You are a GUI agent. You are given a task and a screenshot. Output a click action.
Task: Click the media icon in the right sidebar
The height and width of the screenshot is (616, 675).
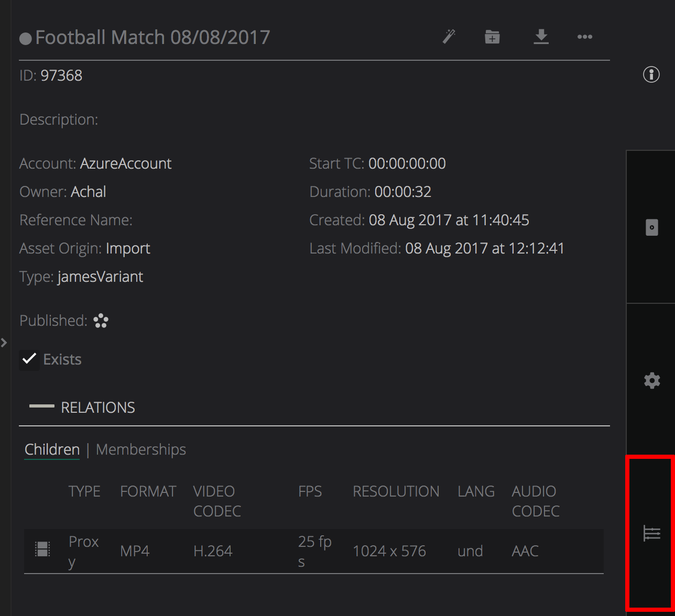(x=651, y=227)
